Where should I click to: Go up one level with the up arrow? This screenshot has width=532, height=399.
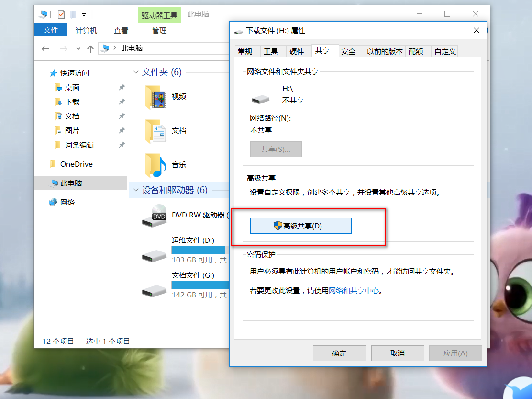(x=90, y=49)
